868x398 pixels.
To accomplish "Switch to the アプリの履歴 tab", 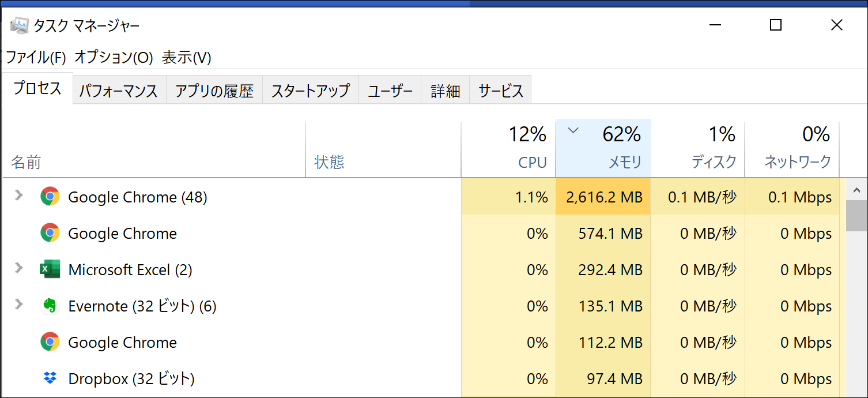I will (x=214, y=91).
